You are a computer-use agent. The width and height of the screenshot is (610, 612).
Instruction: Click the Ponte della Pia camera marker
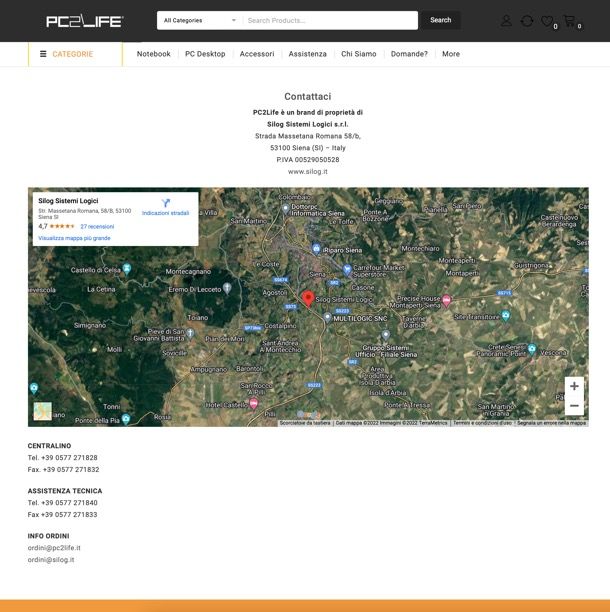click(x=126, y=419)
